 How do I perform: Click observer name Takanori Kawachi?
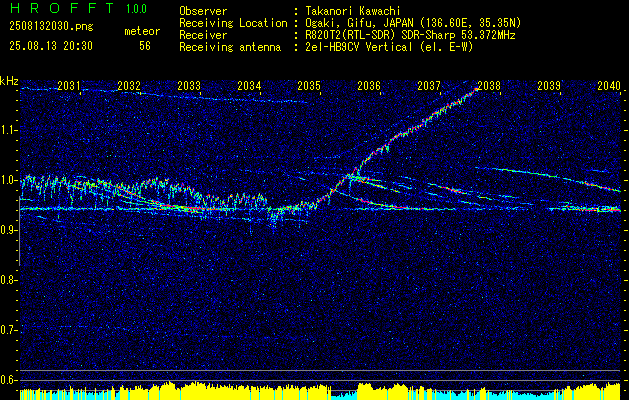pos(352,11)
